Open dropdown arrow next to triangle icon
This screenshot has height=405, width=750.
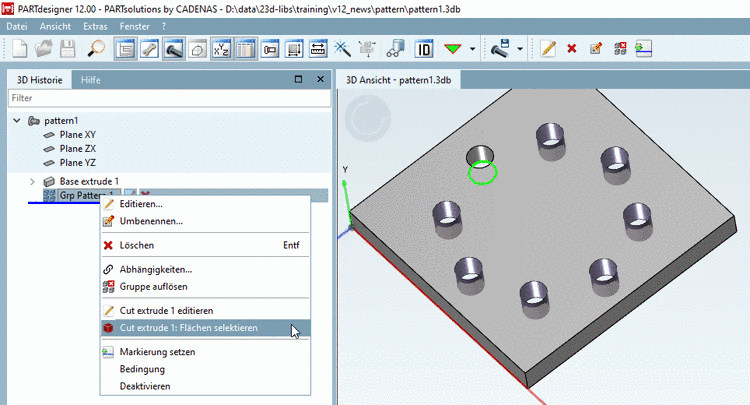[x=473, y=49]
